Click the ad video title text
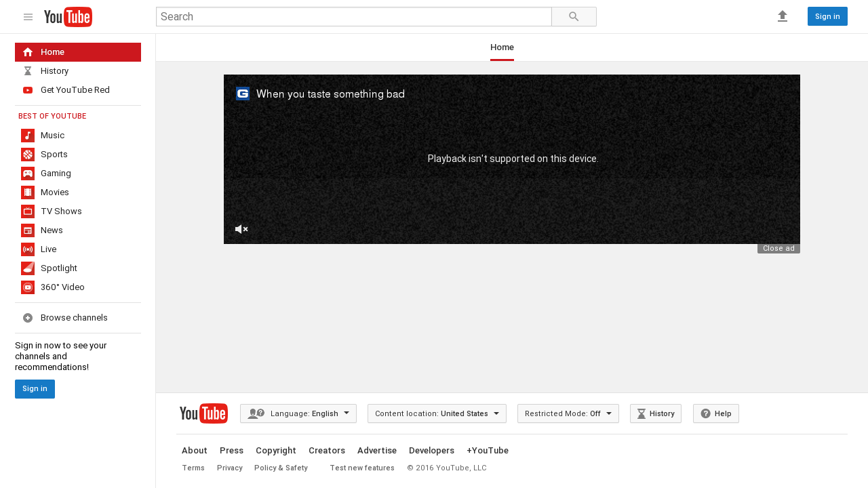Screen dimensions: 868x488 330,94
